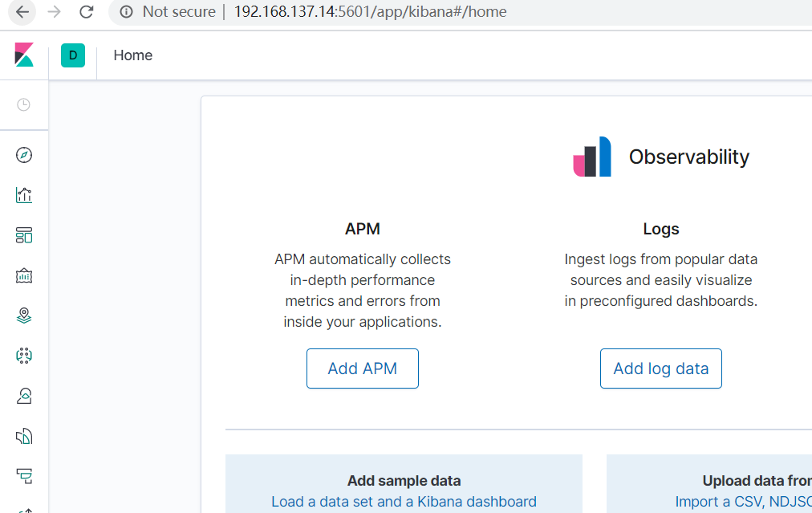Open the default space selector 'D'
This screenshot has height=513, width=812.
pos(73,55)
